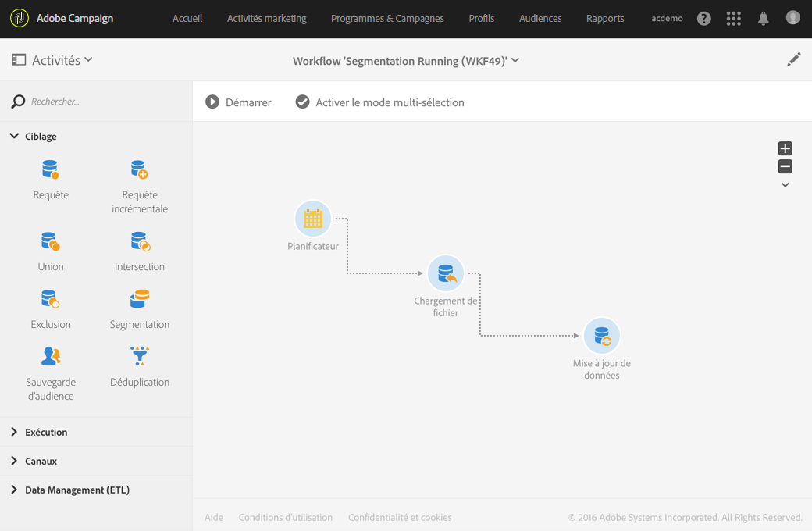Pick the Segmentation activity icon

point(140,299)
